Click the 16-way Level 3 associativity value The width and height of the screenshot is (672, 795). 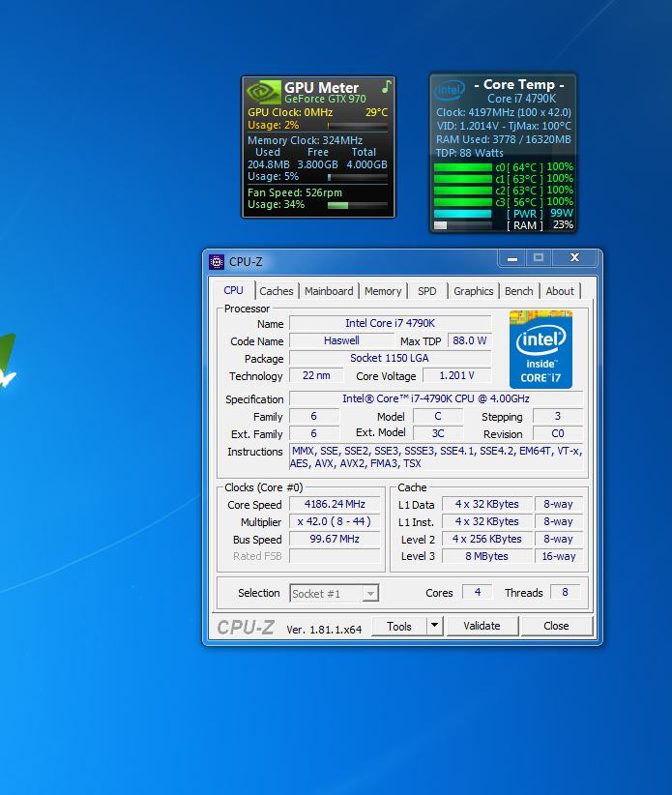(559, 556)
